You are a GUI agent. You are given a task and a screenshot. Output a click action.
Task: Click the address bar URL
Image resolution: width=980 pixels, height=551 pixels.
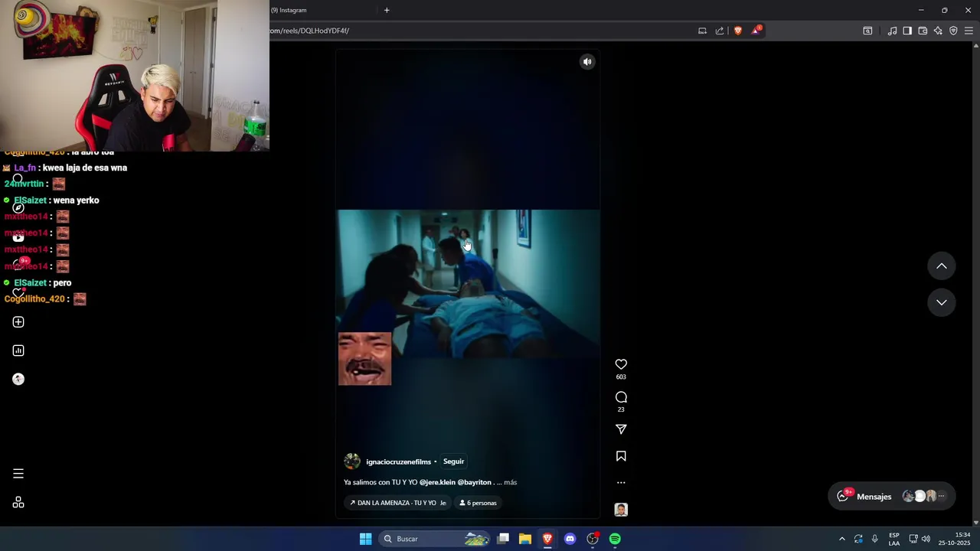coord(309,31)
